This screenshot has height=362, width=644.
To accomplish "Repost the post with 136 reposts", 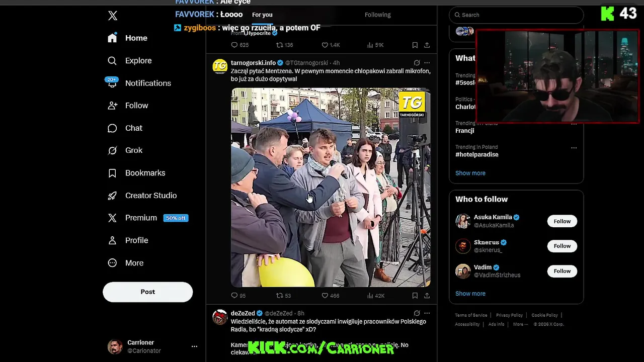I will 285,45.
